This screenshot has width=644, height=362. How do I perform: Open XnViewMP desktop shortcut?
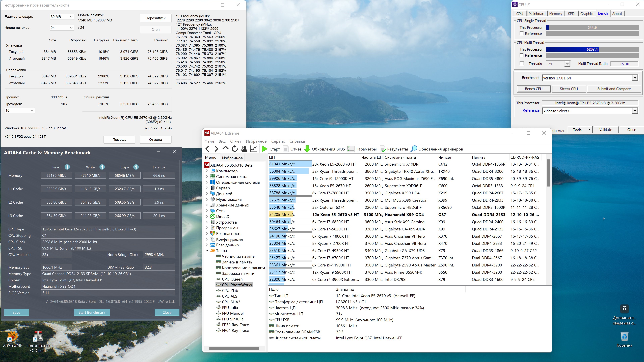coord(12,337)
